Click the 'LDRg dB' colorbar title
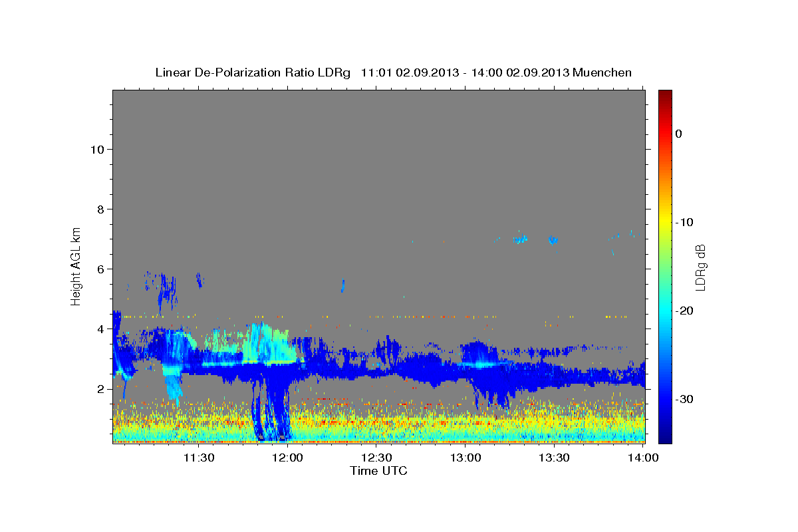Viewport: 798px width, 532px height. pyautogui.click(x=700, y=266)
